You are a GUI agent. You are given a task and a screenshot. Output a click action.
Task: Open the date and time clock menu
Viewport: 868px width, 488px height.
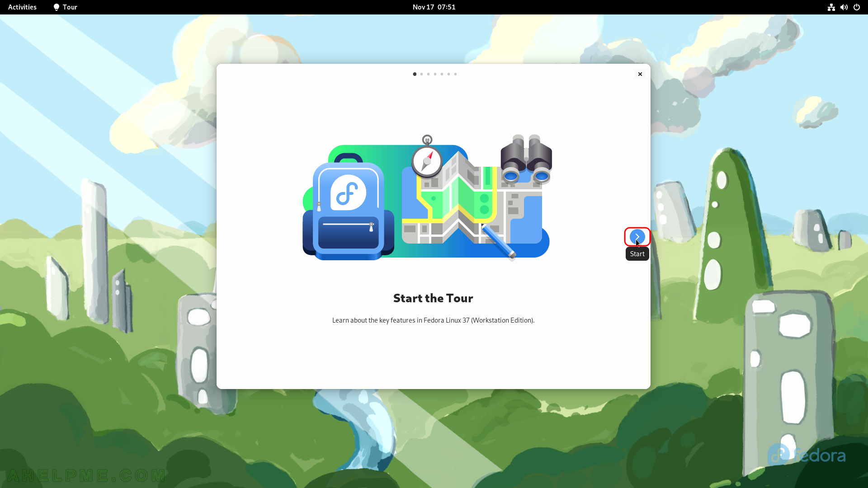point(434,7)
